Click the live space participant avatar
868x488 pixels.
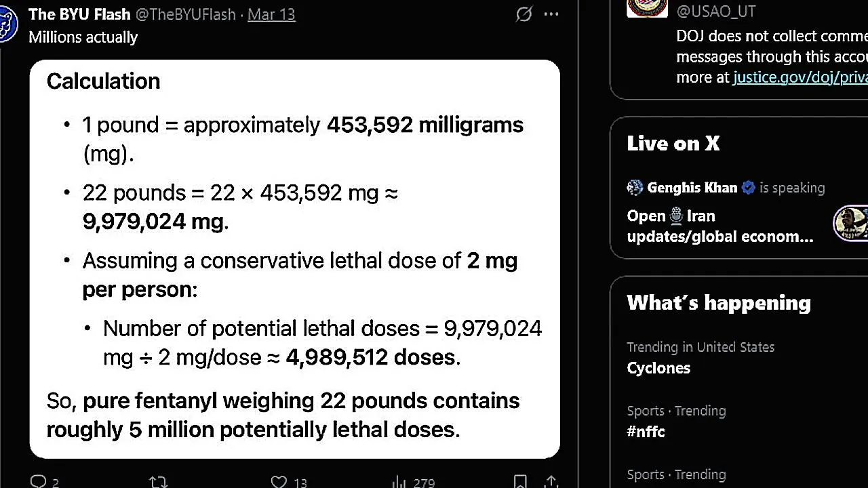[850, 223]
